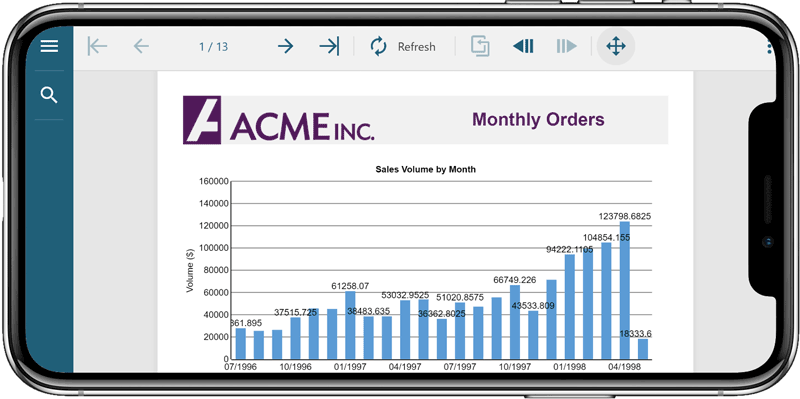Viewport: 800px width, 399px height.
Task: Navigate back in history icon
Action: point(523,46)
